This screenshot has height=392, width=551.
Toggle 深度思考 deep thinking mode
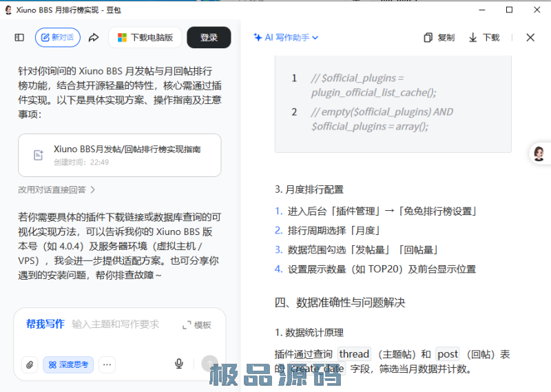point(68,364)
